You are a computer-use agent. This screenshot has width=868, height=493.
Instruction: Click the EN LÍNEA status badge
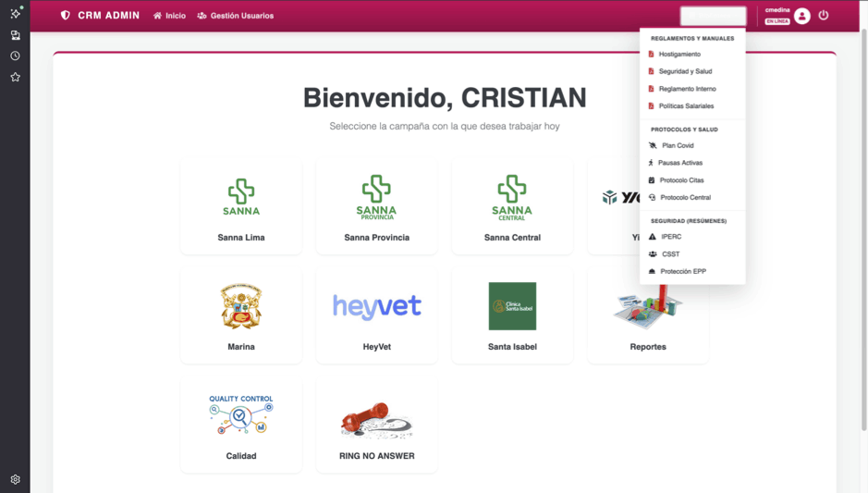coord(777,21)
